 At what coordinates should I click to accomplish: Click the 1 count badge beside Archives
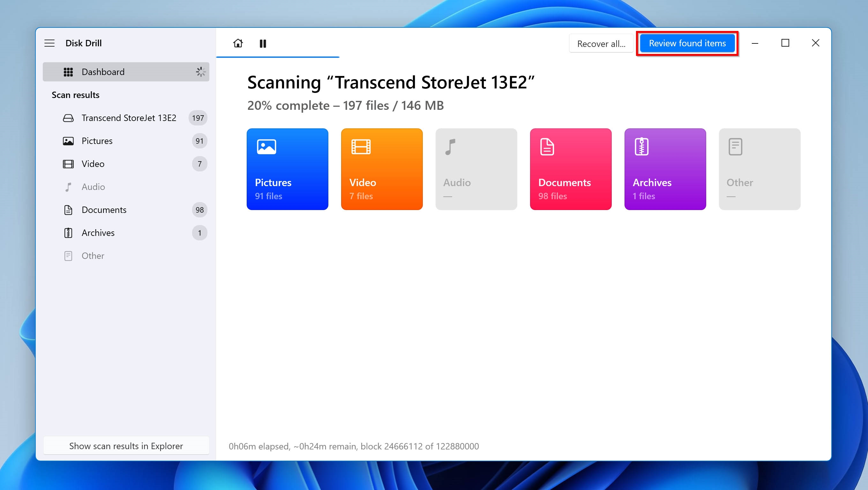(199, 233)
